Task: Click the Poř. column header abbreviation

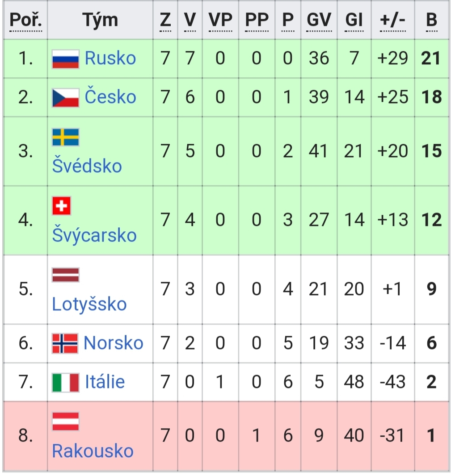Action: click(25, 21)
